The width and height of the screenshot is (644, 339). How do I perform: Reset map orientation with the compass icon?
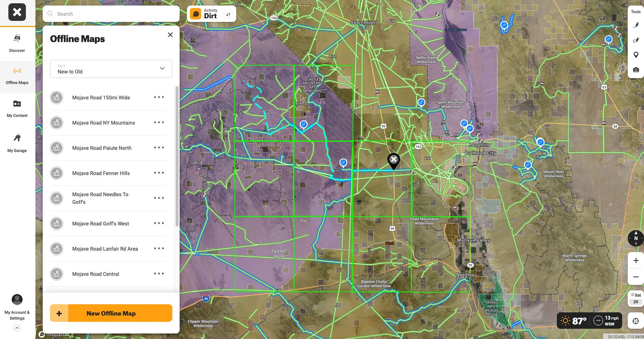click(x=636, y=238)
